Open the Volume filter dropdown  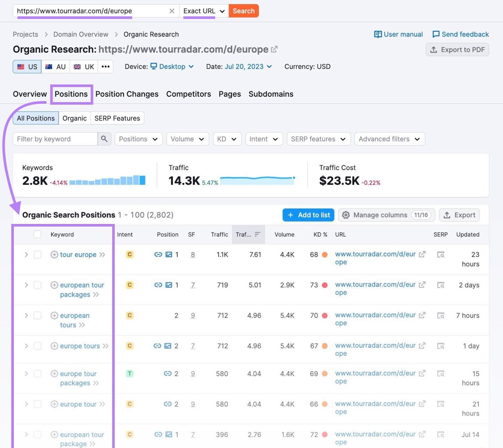pos(188,139)
